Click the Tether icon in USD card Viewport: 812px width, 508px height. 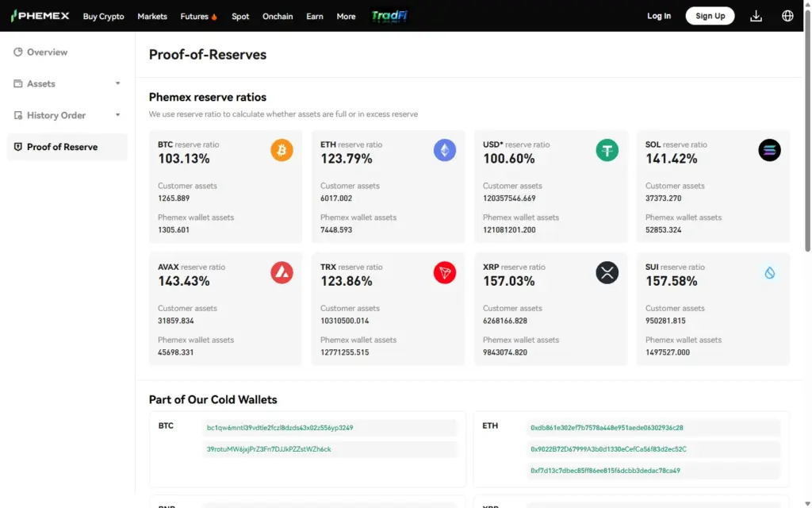pos(607,150)
